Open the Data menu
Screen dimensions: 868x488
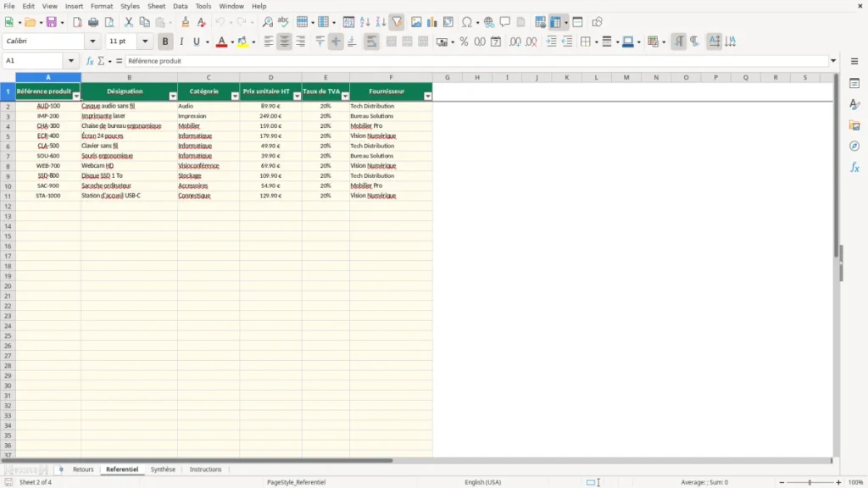180,6
